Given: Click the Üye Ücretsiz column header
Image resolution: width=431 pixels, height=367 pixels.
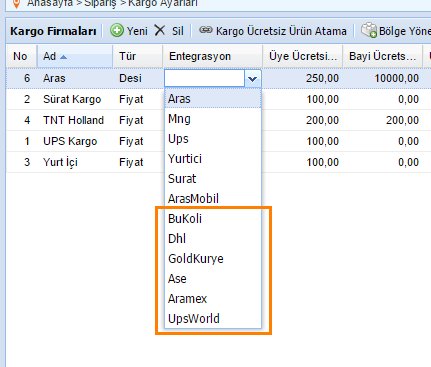Looking at the screenshot, I should [303, 56].
